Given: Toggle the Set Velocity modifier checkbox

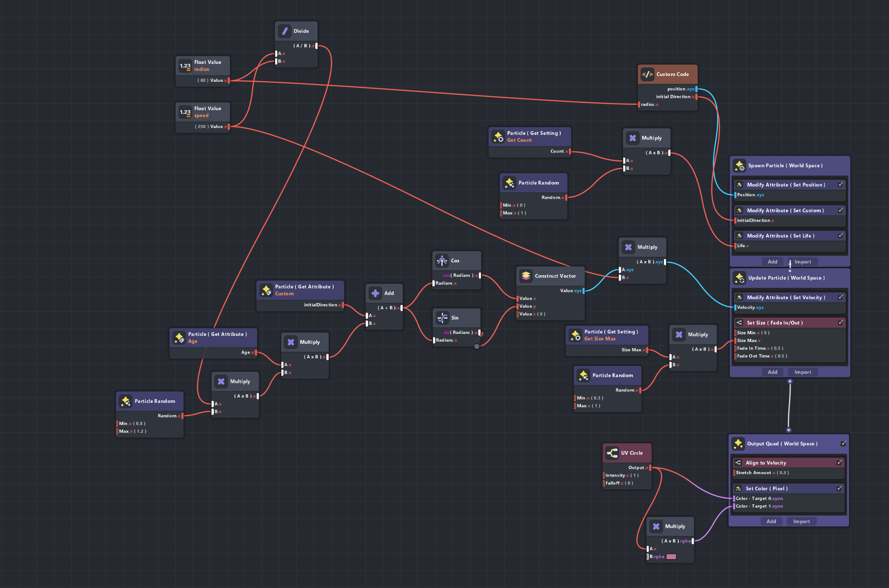Looking at the screenshot, I should click(x=840, y=297).
